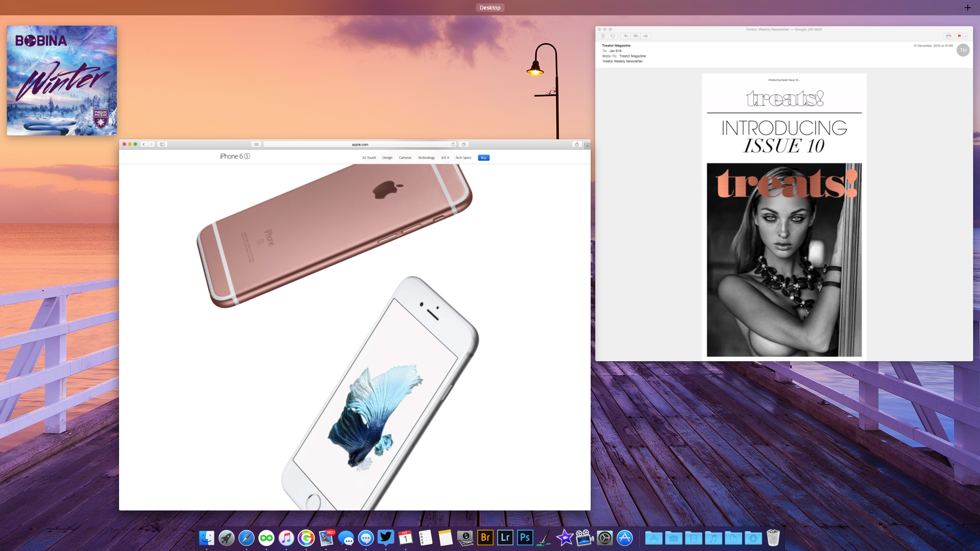Open the Bobina Winter album artwork
Viewport: 980px width, 551px height.
[x=62, y=80]
